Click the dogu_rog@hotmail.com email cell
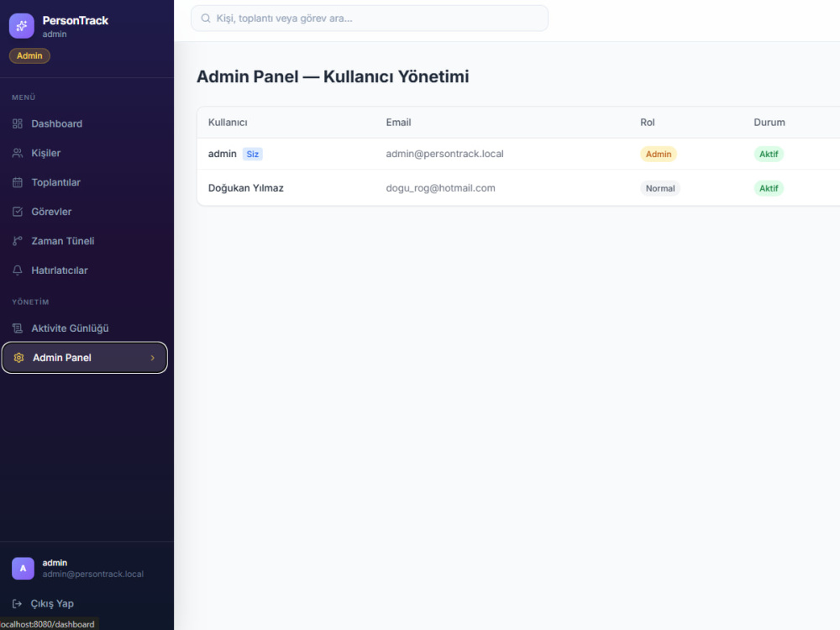 click(x=440, y=188)
